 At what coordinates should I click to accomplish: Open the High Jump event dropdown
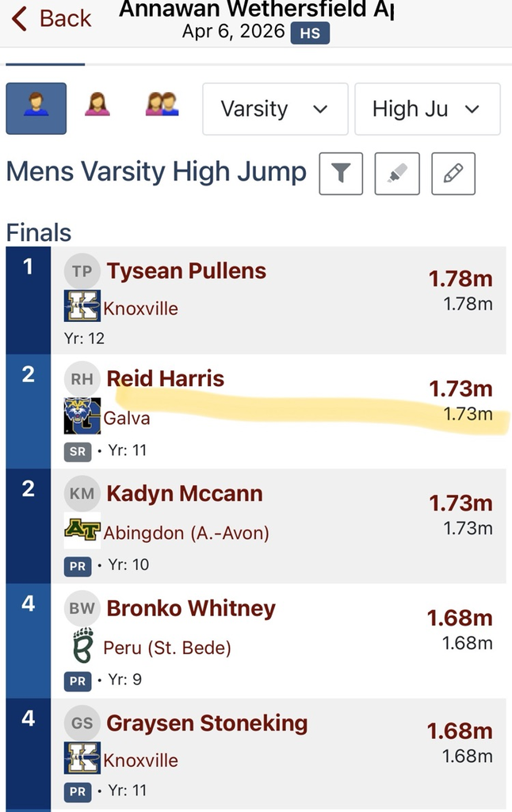tap(427, 109)
